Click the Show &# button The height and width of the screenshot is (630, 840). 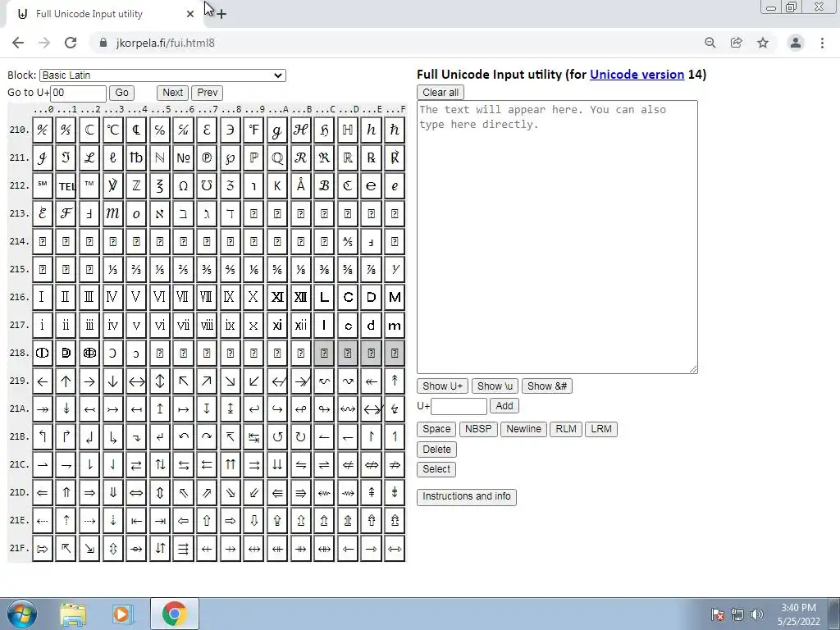pyautogui.click(x=547, y=386)
